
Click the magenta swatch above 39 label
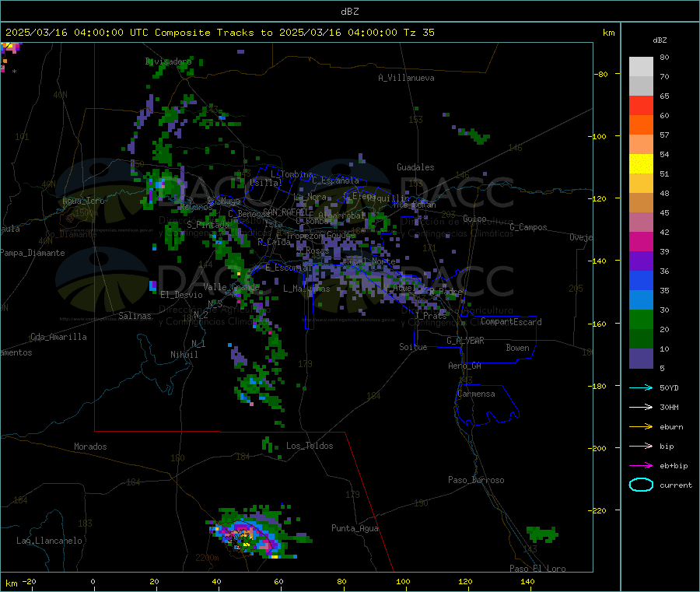641,241
